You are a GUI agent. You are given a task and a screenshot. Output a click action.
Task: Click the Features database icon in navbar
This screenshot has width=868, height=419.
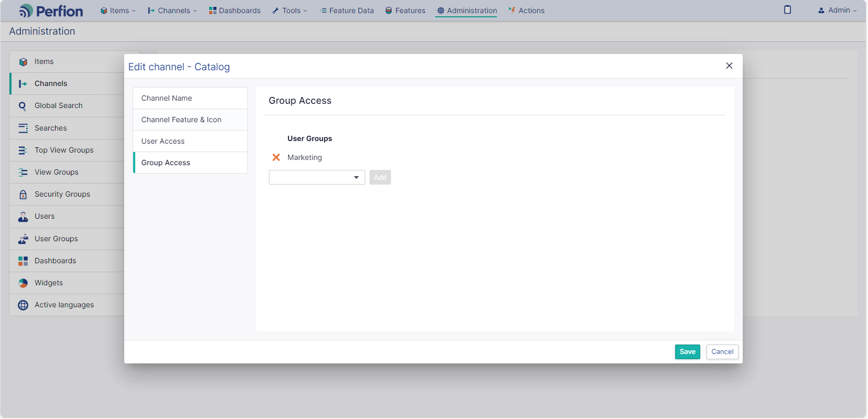(389, 10)
